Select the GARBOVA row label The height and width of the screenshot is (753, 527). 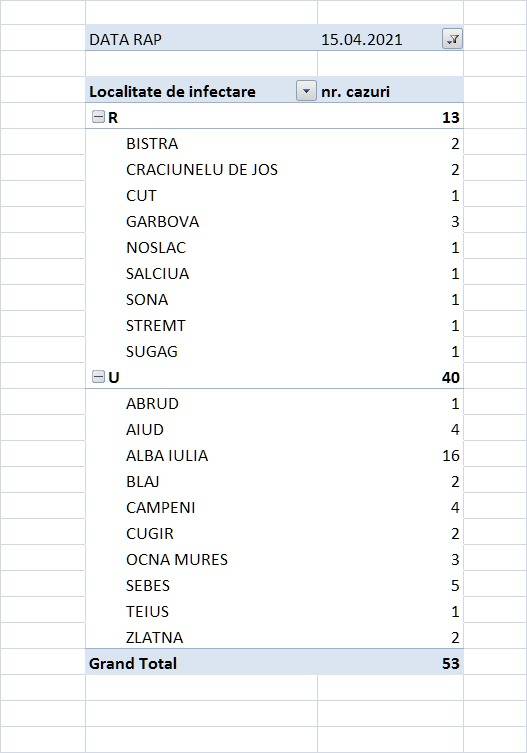162,221
